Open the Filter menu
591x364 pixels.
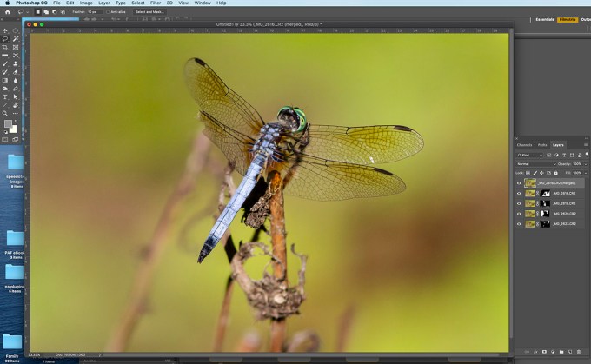point(156,3)
